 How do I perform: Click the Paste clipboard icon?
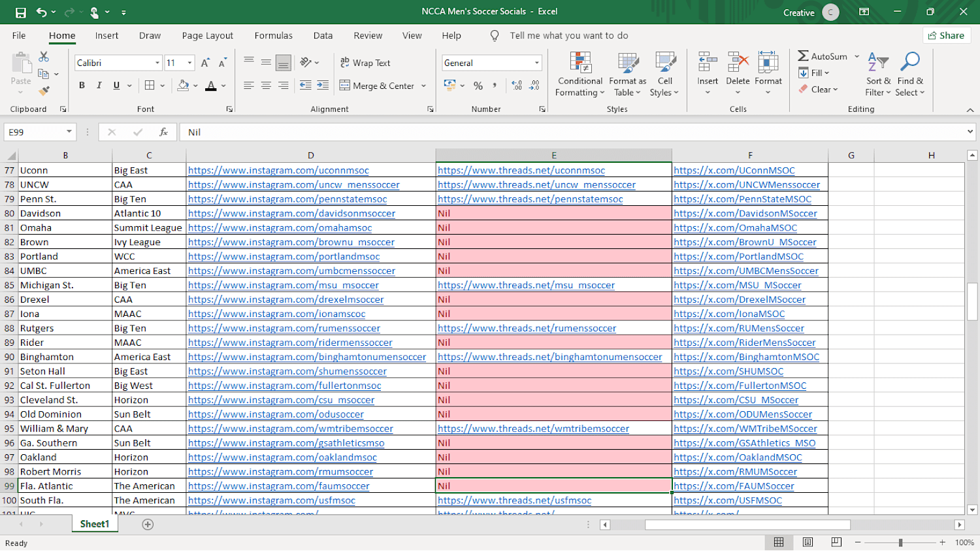21,63
